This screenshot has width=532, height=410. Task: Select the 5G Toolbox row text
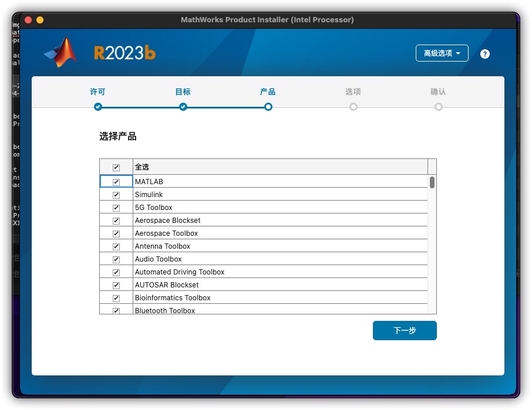coord(153,208)
